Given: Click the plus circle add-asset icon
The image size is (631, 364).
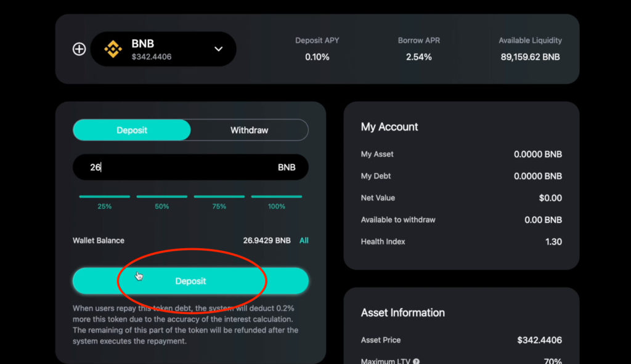Looking at the screenshot, I should pos(79,49).
